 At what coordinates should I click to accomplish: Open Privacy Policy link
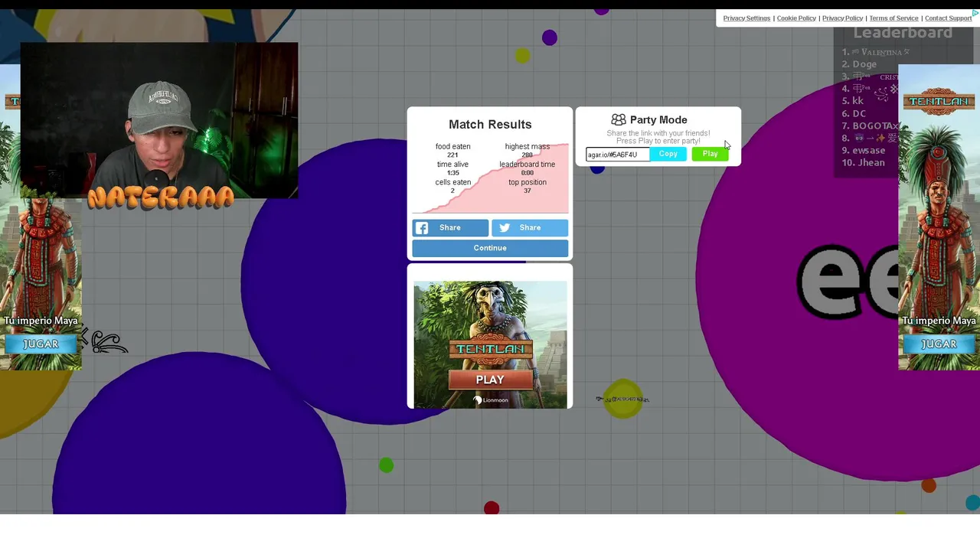click(x=842, y=18)
